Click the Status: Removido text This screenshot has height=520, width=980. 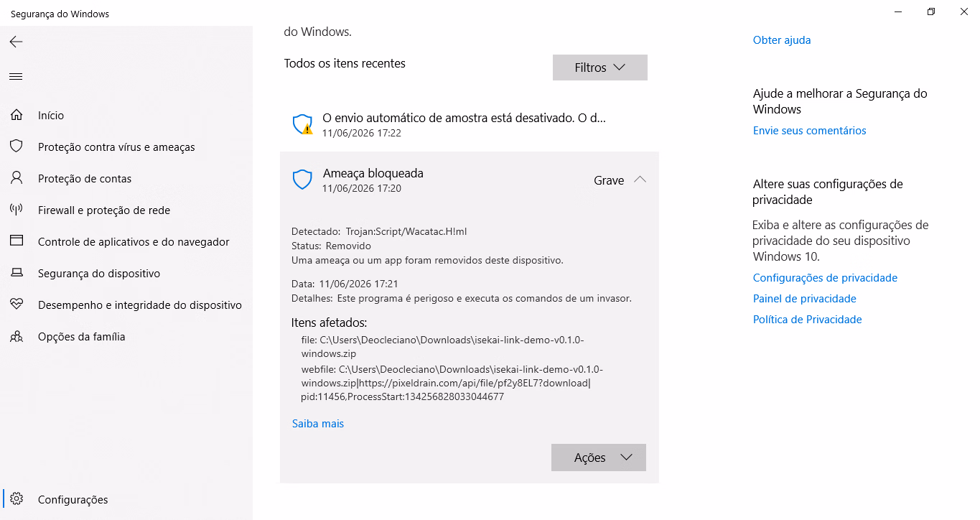(x=332, y=246)
